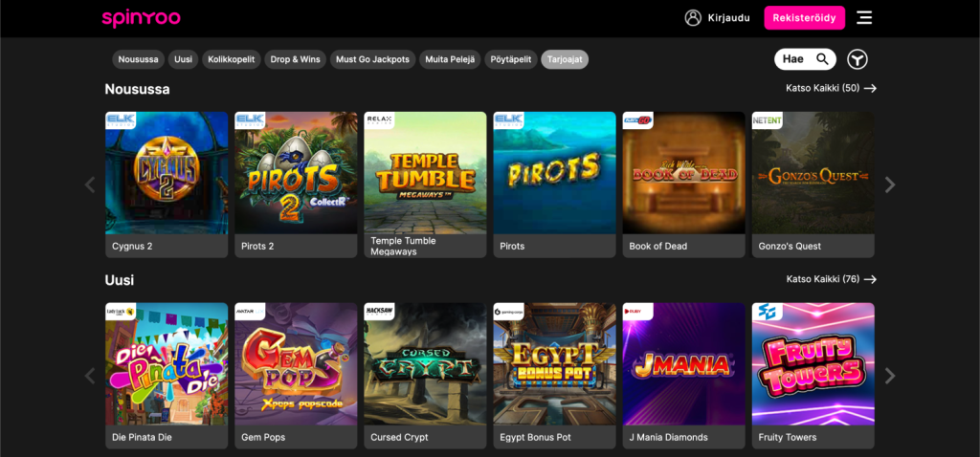Open the Fruity Towers thumbnail

[813, 364]
